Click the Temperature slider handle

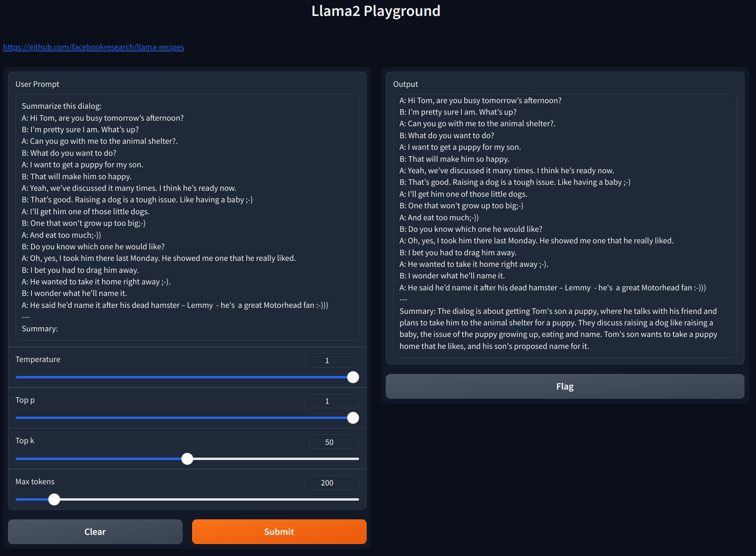click(353, 377)
